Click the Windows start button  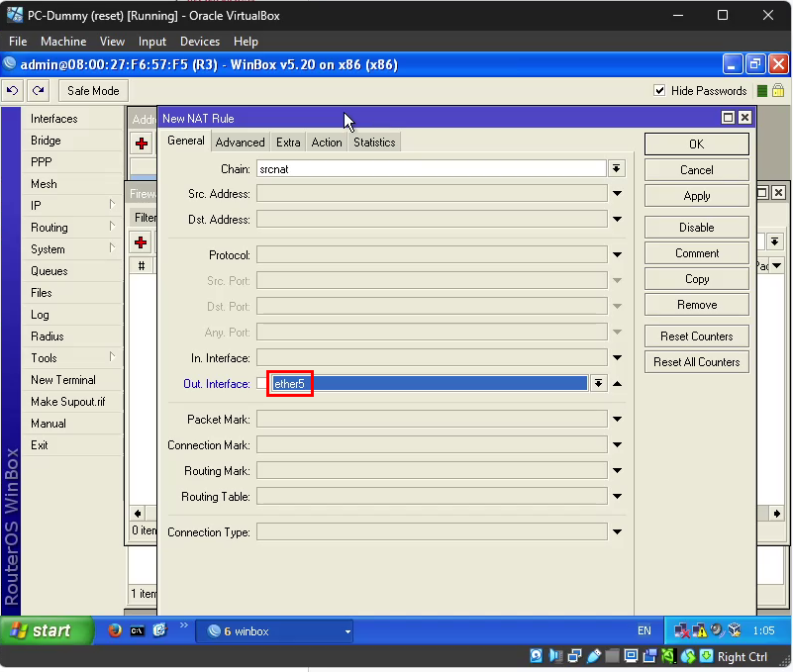(47, 630)
